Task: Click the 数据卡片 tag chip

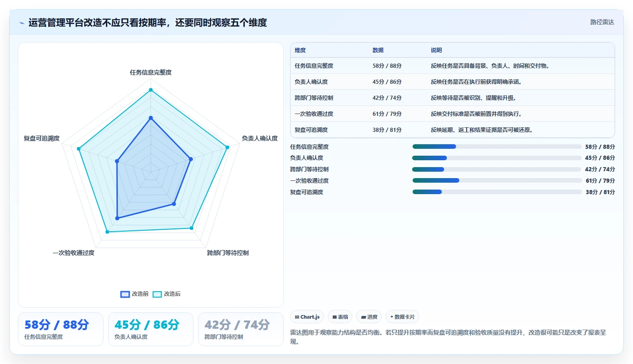Action: click(x=402, y=317)
